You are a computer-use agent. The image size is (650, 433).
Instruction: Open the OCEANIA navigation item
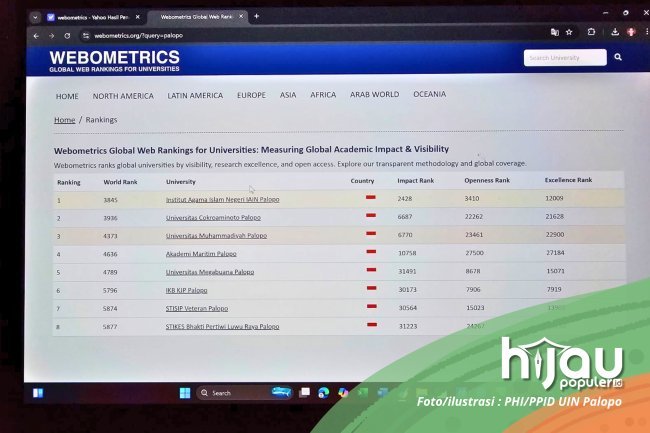[x=429, y=95]
